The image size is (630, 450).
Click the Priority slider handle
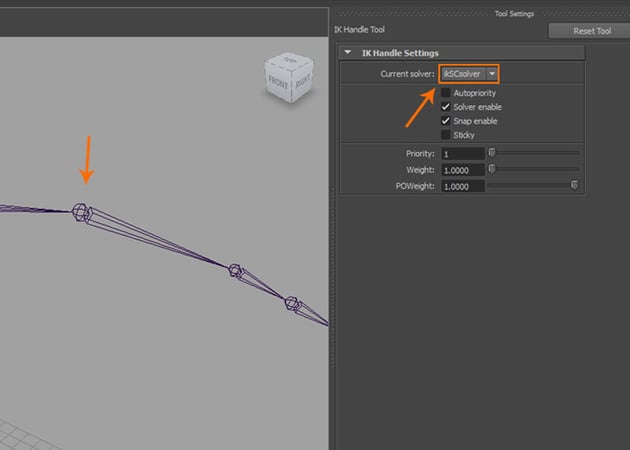(x=492, y=153)
